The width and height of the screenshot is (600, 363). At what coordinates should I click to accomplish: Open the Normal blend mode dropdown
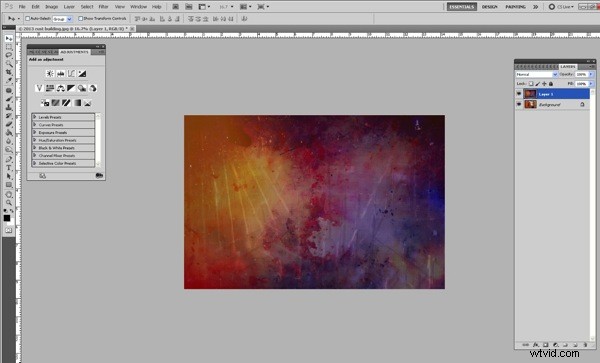click(x=536, y=74)
